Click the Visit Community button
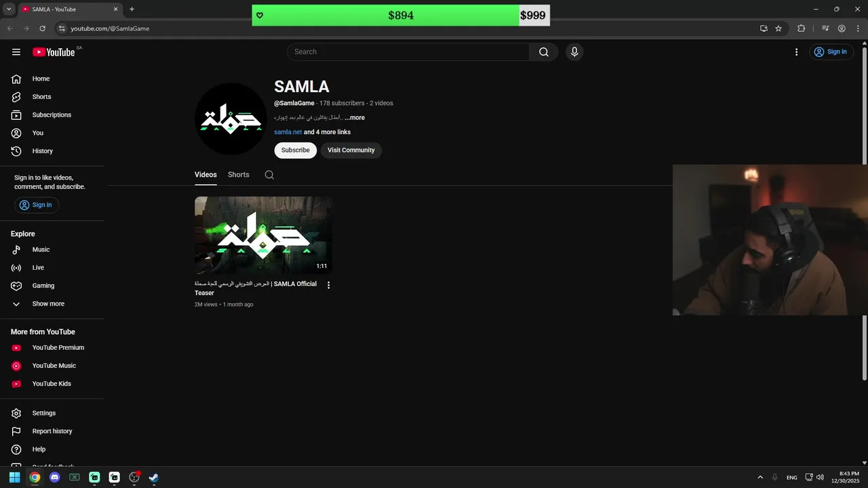 pos(351,150)
